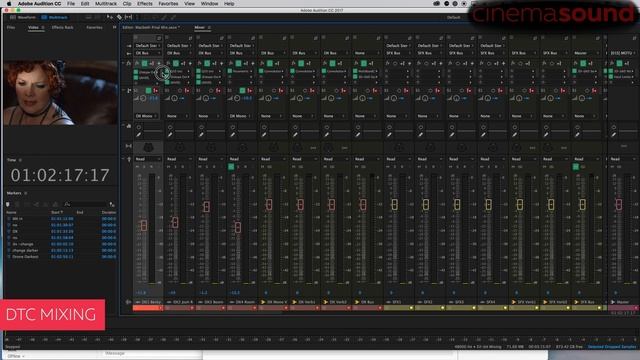
Task: Click the SFX2 volume fader handle
Action: coord(426,204)
